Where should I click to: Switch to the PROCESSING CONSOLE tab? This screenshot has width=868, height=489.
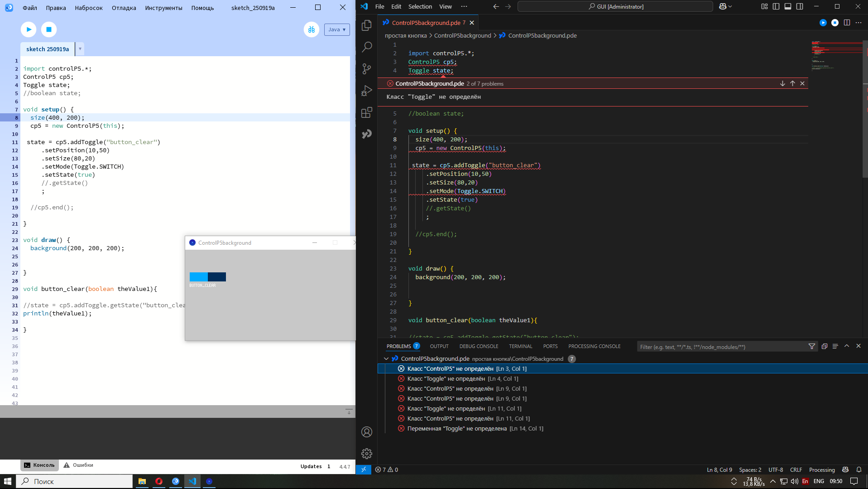coord(594,346)
